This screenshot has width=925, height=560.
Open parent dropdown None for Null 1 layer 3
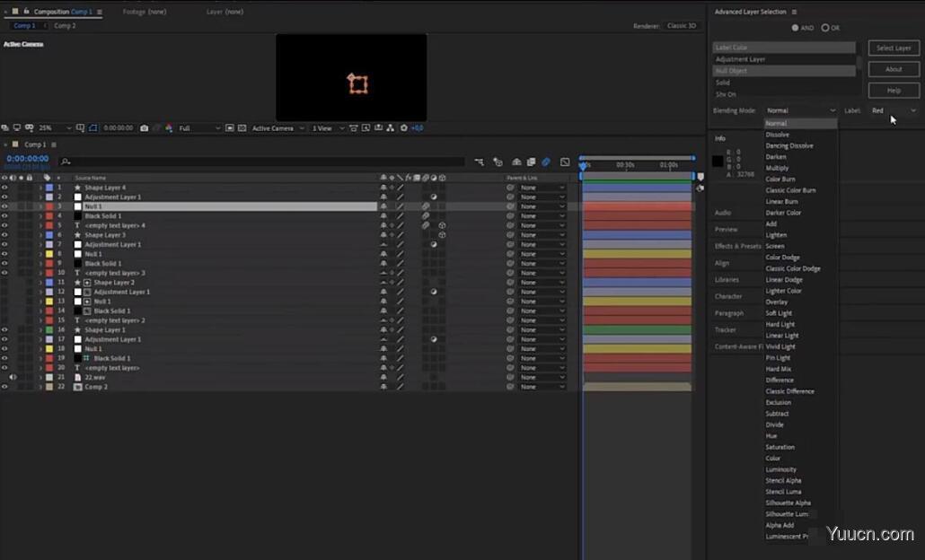point(542,206)
